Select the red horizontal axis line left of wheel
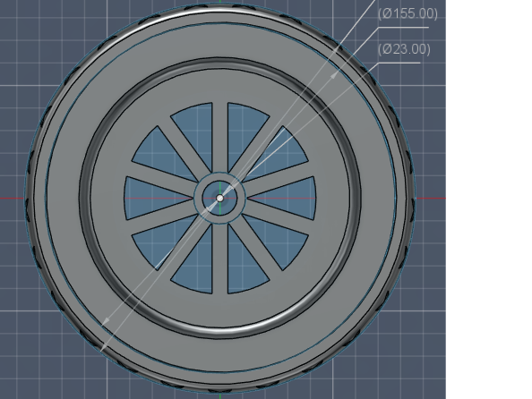The width and height of the screenshot is (532, 399). click(x=12, y=198)
